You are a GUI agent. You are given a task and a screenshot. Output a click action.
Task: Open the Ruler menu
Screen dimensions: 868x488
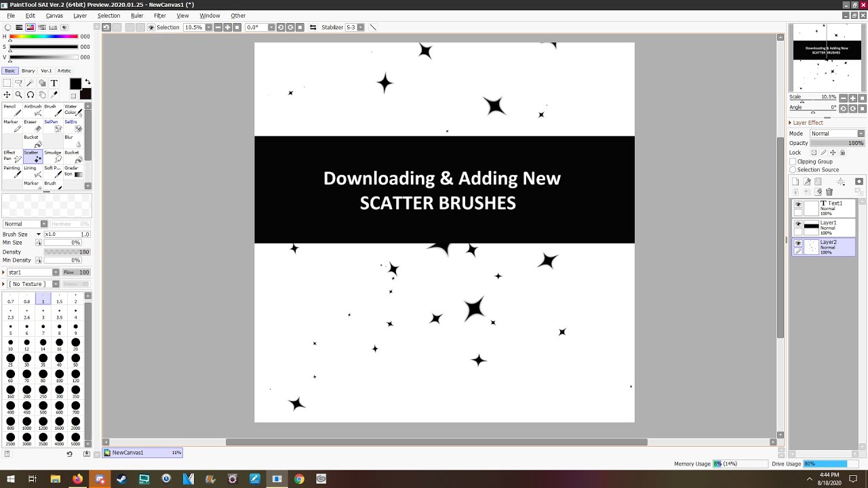[x=137, y=16]
